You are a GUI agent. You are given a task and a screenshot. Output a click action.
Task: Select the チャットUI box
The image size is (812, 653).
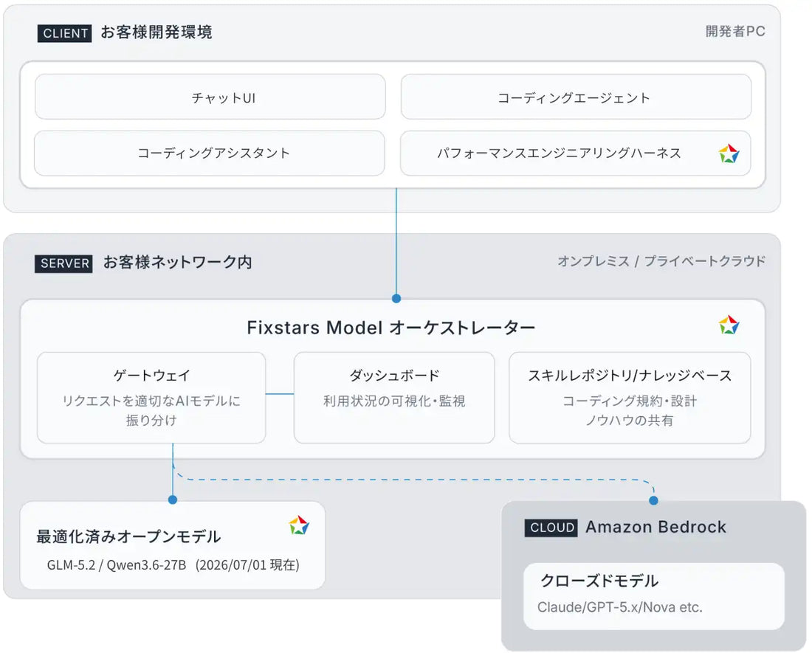point(210,97)
